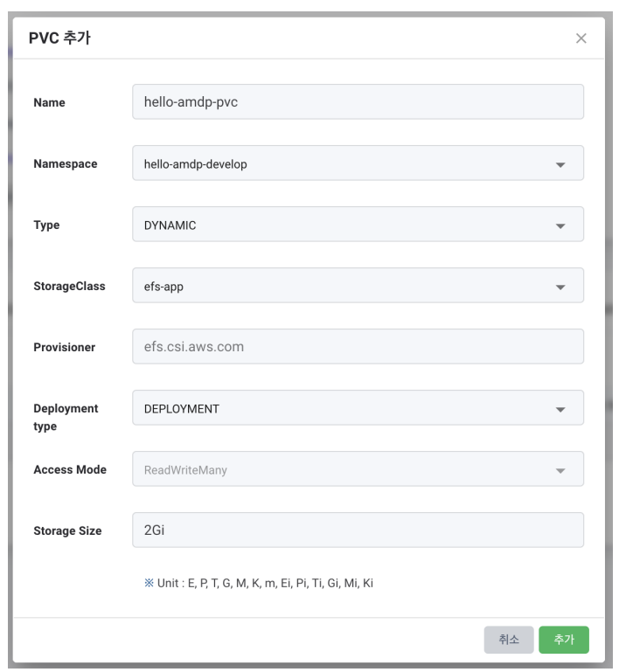The width and height of the screenshot is (619, 672).
Task: Click the Storage Size input field
Action: pyautogui.click(x=358, y=530)
